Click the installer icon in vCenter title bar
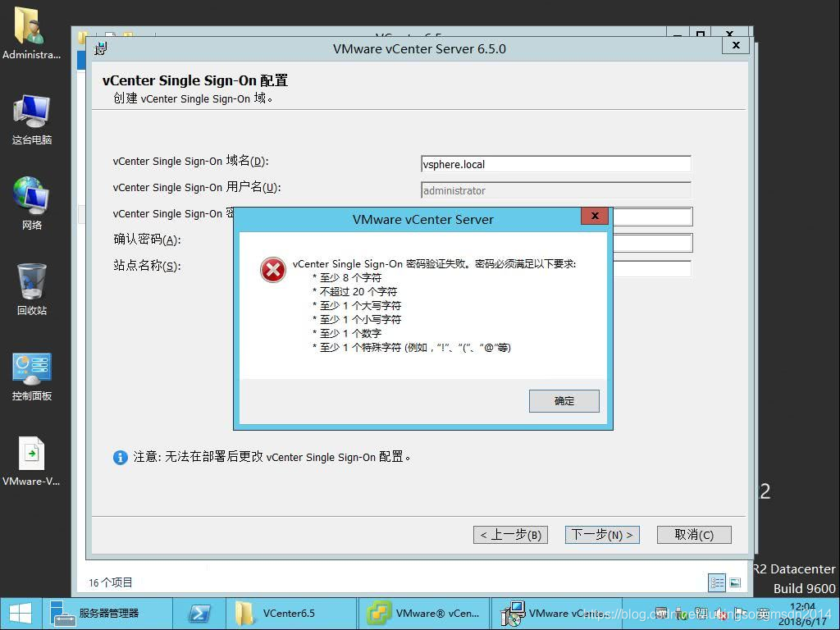 (x=100, y=48)
